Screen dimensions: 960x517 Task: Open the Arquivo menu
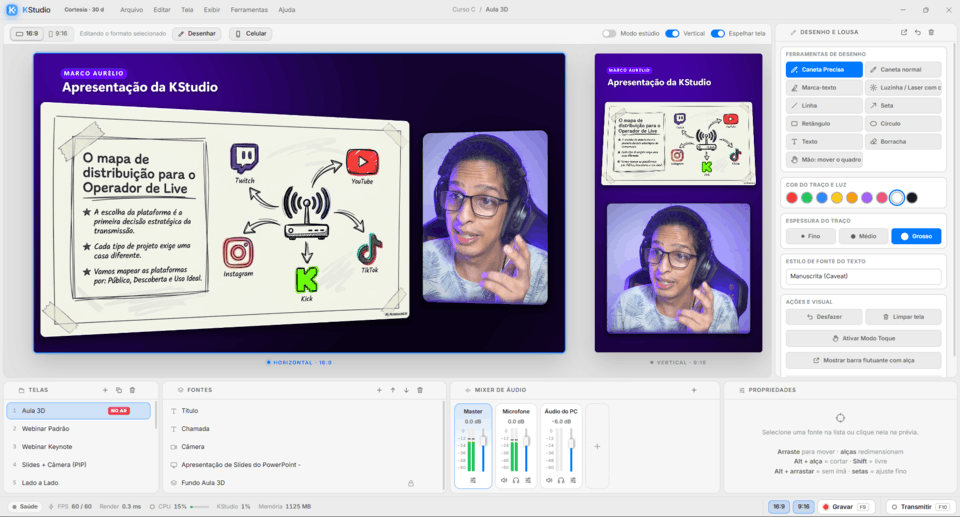point(132,10)
